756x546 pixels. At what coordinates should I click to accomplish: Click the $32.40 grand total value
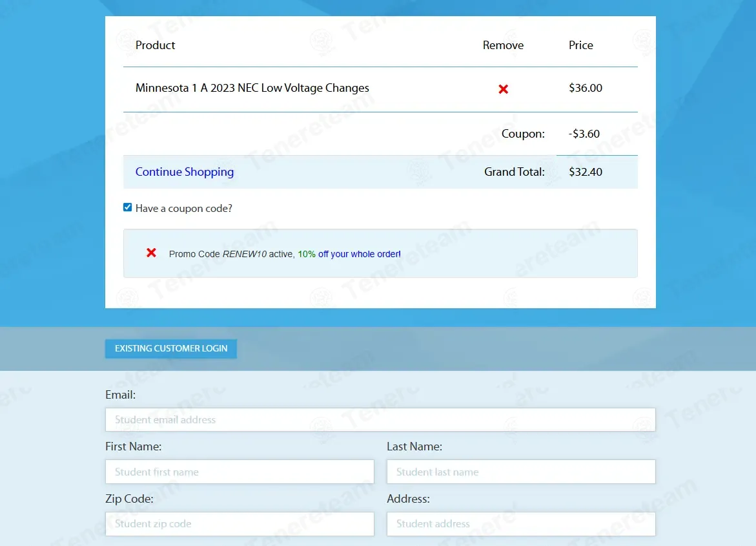click(586, 172)
